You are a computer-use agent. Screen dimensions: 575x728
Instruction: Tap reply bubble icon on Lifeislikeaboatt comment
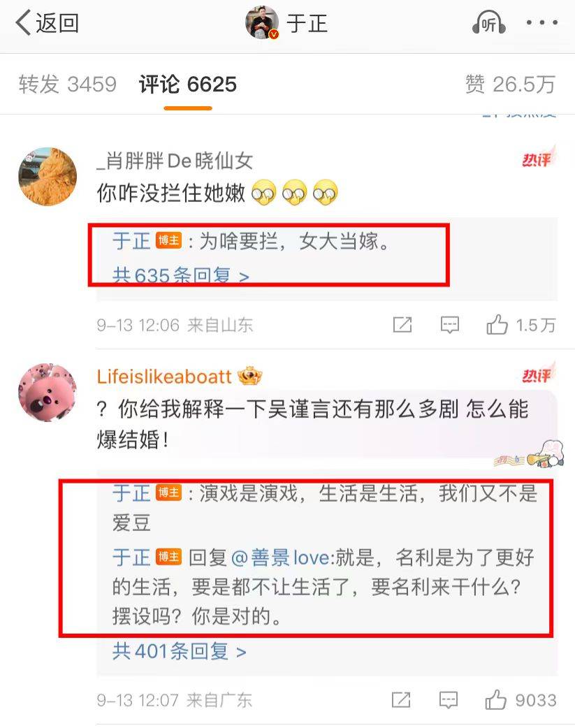click(449, 699)
